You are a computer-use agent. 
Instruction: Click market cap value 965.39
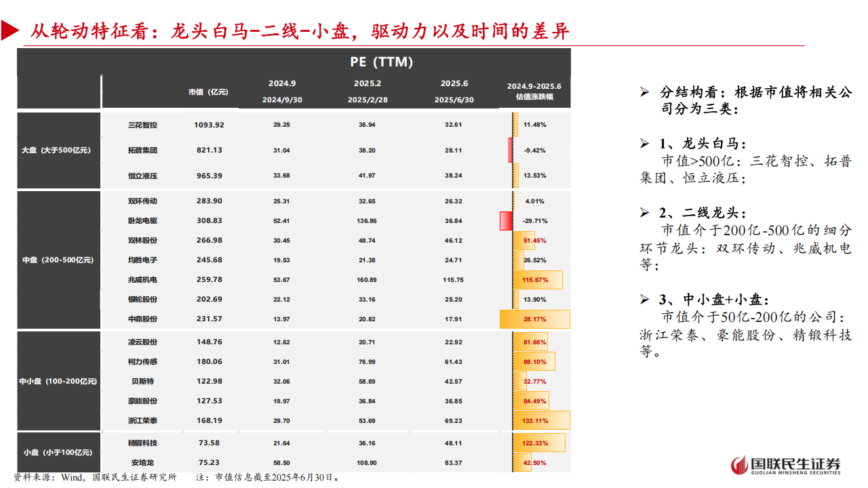208,176
